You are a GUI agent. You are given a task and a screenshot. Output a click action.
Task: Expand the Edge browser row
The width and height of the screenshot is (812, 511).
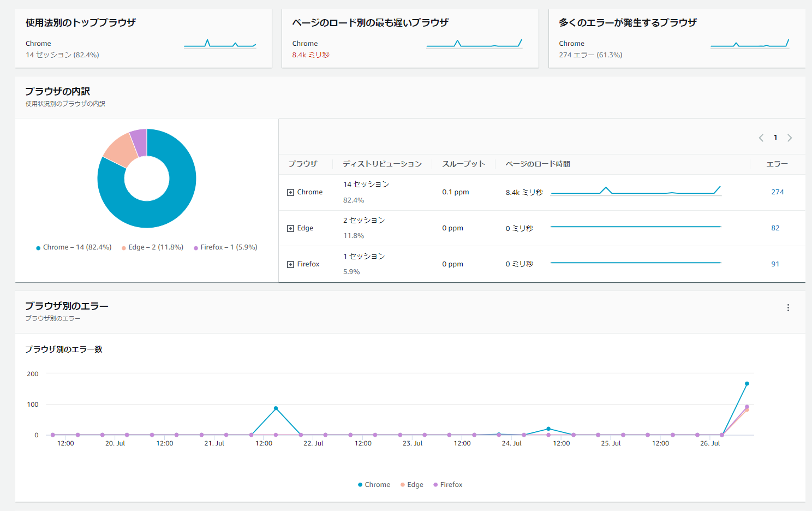coord(290,228)
